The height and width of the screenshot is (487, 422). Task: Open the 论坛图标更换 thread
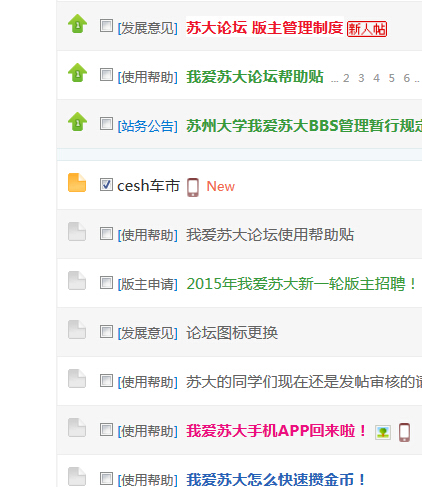[x=232, y=333]
